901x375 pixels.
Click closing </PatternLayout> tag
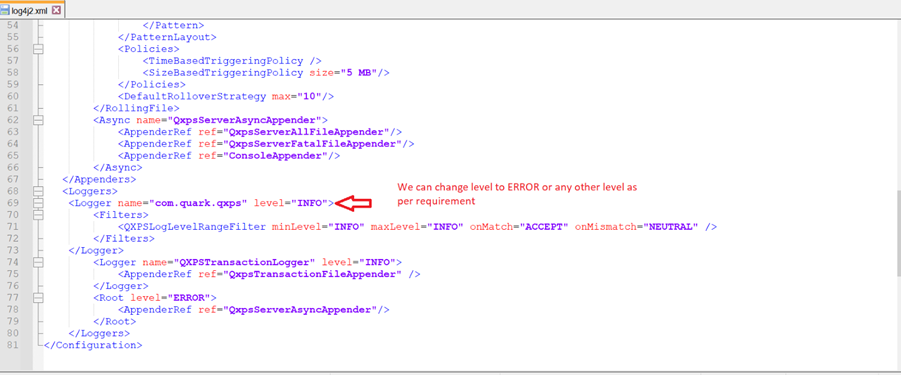coord(167,37)
